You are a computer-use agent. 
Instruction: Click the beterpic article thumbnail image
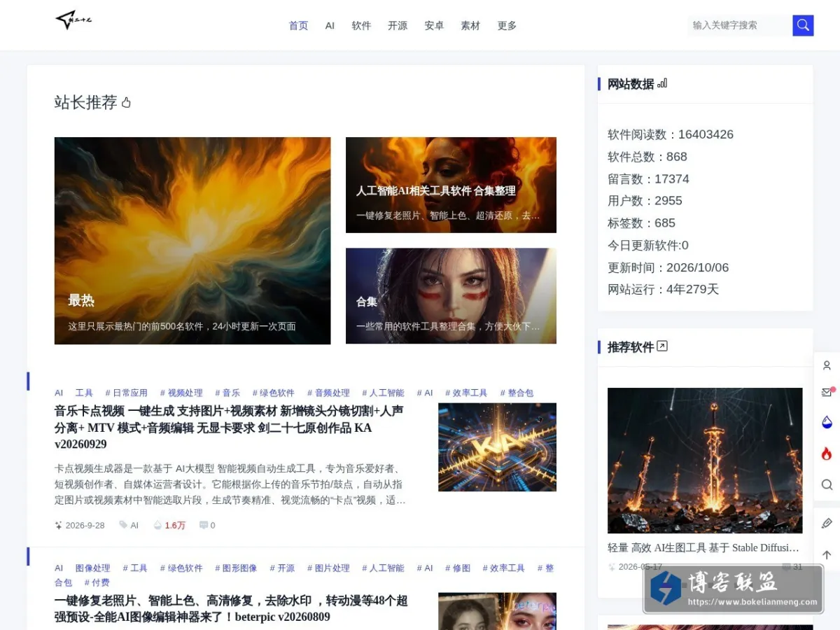[497, 611]
